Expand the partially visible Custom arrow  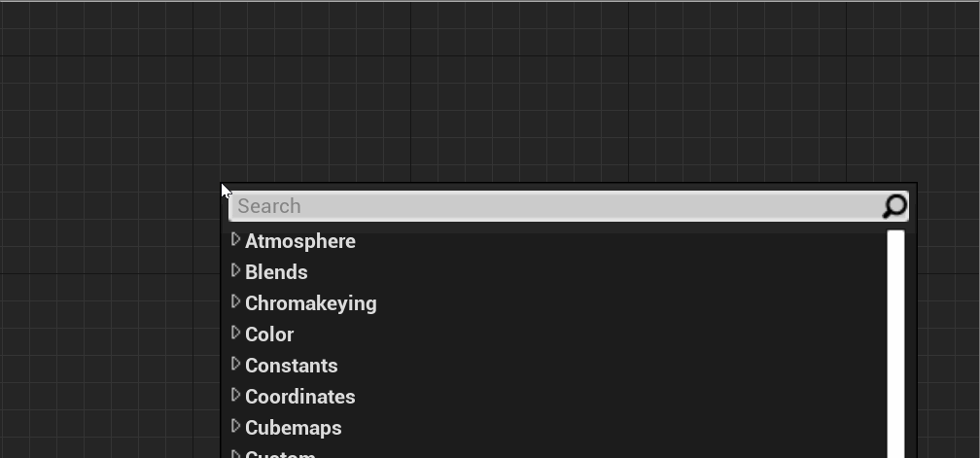coord(235,454)
